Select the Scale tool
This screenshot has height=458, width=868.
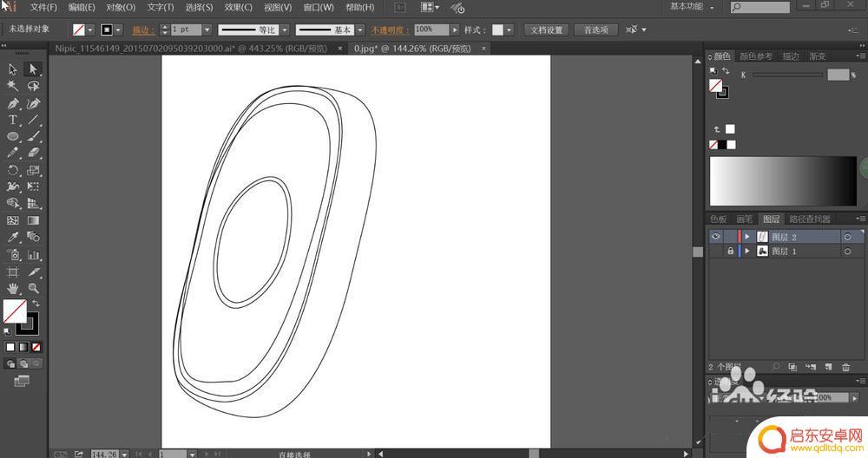(33, 170)
